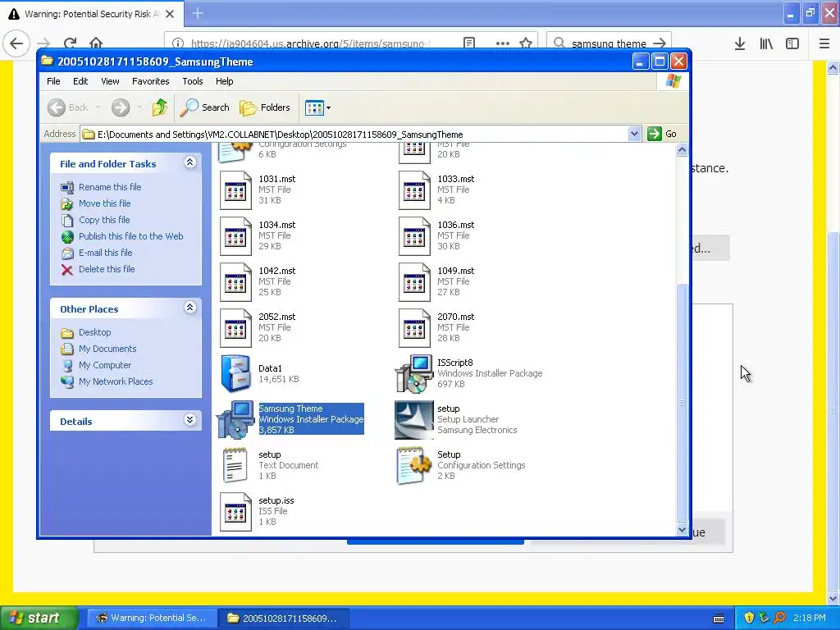Click the file list scroll down arrow

[x=682, y=529]
